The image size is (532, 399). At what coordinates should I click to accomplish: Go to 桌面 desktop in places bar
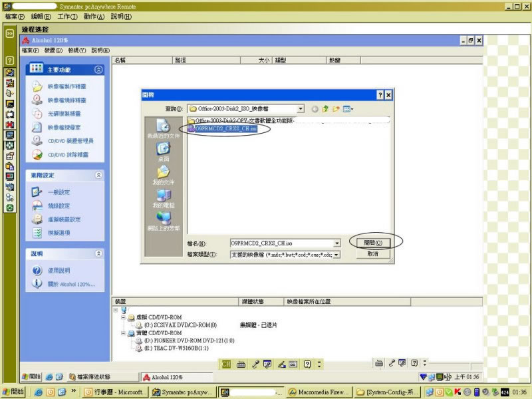click(163, 152)
